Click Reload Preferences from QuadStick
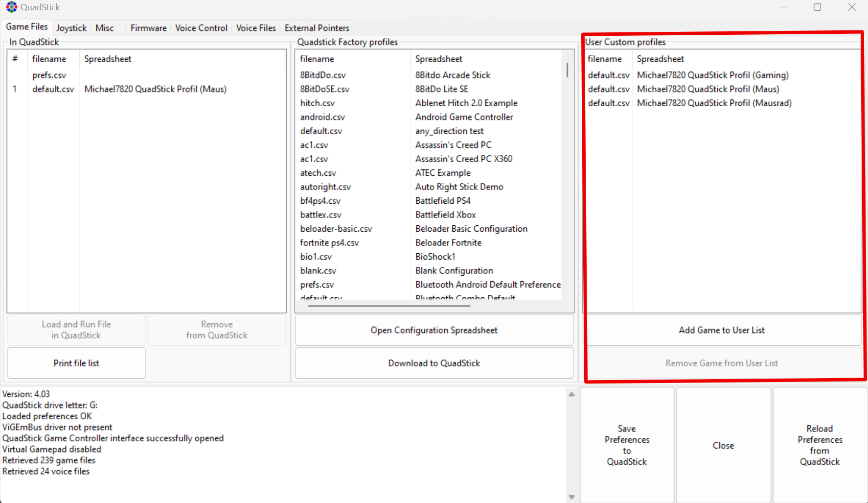 (820, 445)
